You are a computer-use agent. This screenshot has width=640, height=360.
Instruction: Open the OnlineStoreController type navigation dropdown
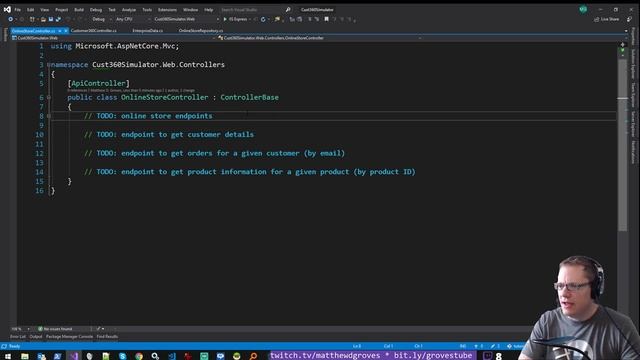[x=319, y=38]
